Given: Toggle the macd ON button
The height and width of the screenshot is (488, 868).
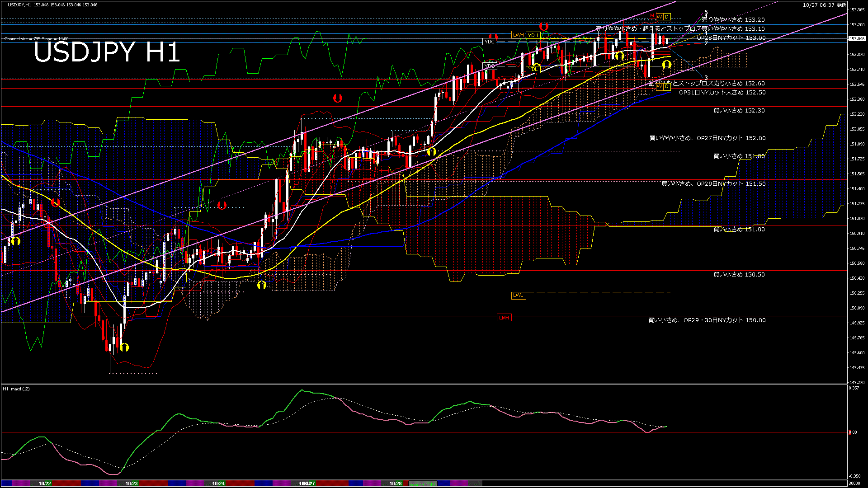Looking at the screenshot, I should coord(423,484).
